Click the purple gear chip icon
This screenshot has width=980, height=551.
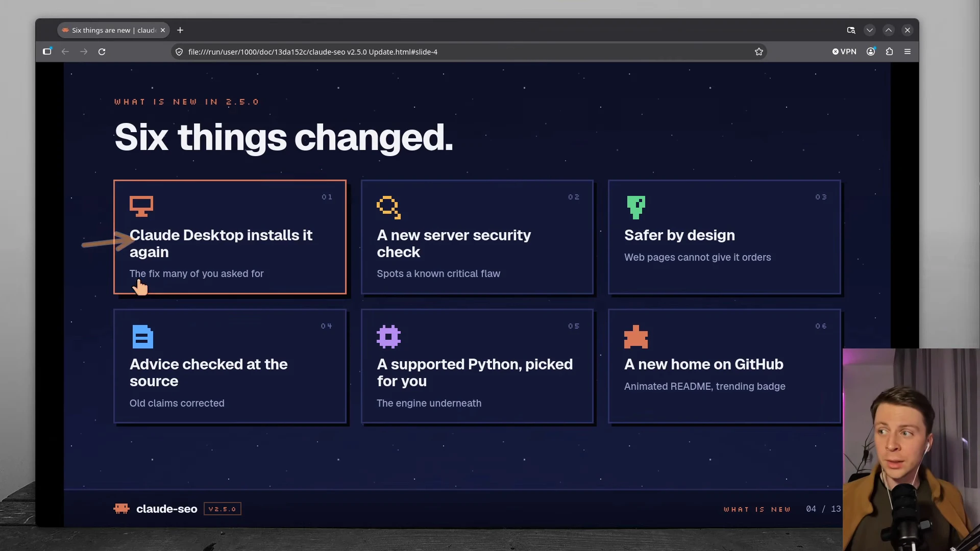389,337
